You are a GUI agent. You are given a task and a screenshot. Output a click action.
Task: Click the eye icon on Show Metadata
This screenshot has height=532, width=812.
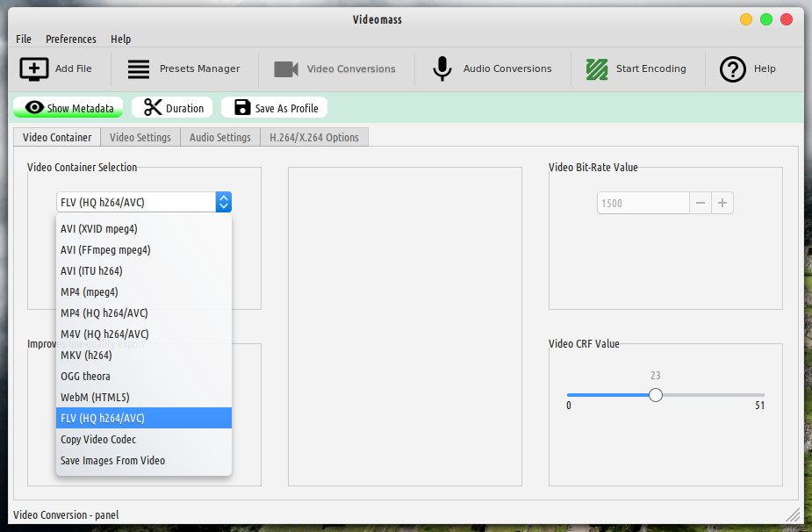(34, 107)
